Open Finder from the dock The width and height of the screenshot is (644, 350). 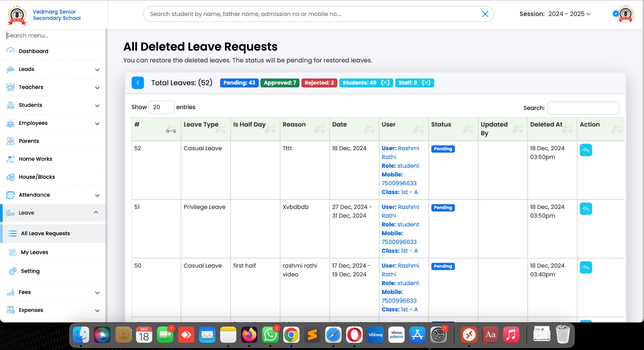(81, 335)
